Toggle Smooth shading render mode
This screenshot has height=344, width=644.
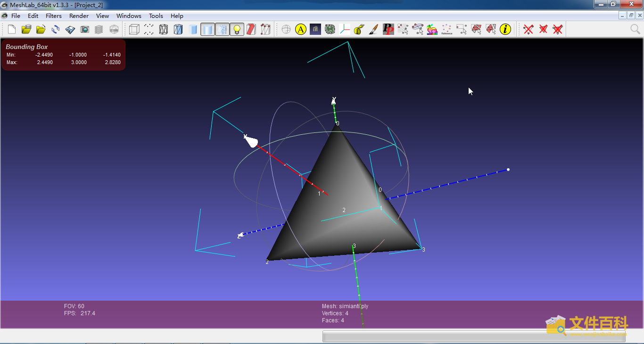click(207, 30)
